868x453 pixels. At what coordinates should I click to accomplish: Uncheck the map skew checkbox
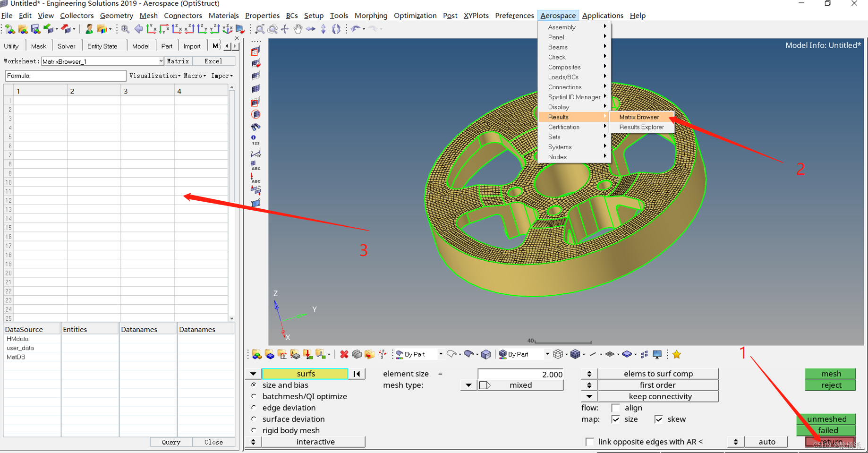(658, 419)
